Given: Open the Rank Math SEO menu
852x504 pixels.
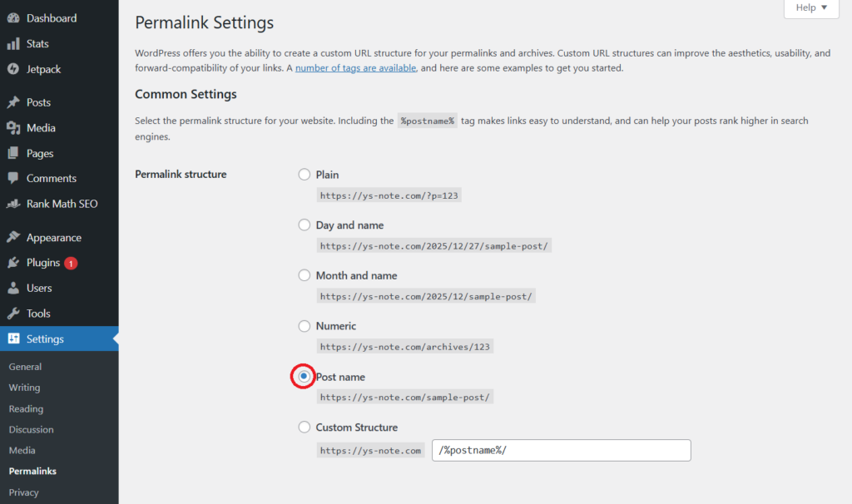Looking at the screenshot, I should point(62,204).
